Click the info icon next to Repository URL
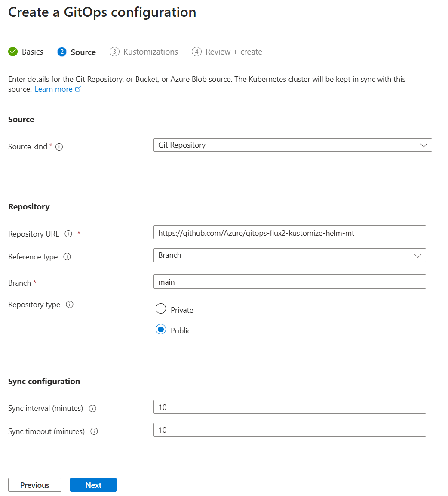448x496 pixels. [x=68, y=234]
